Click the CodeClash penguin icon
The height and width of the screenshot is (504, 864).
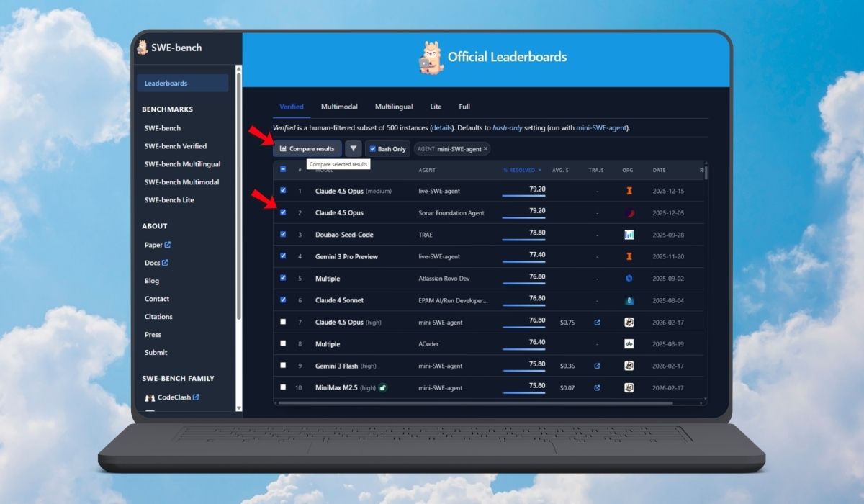(150, 397)
